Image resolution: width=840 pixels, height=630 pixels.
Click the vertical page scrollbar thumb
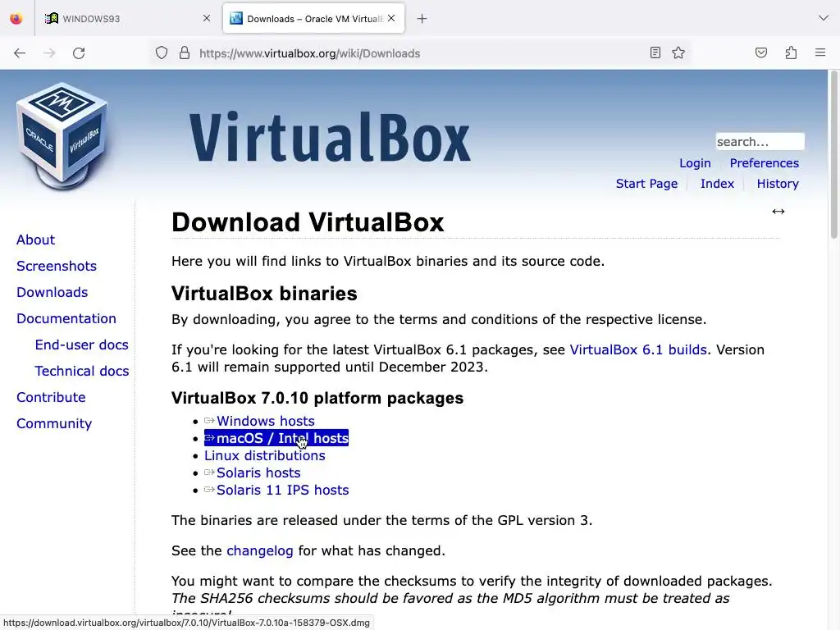click(833, 155)
